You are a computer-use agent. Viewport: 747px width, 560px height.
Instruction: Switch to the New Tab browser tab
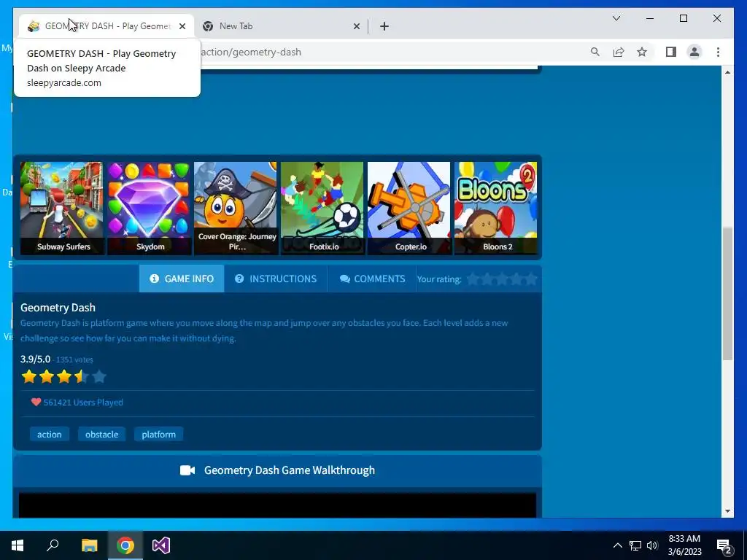[x=281, y=26]
